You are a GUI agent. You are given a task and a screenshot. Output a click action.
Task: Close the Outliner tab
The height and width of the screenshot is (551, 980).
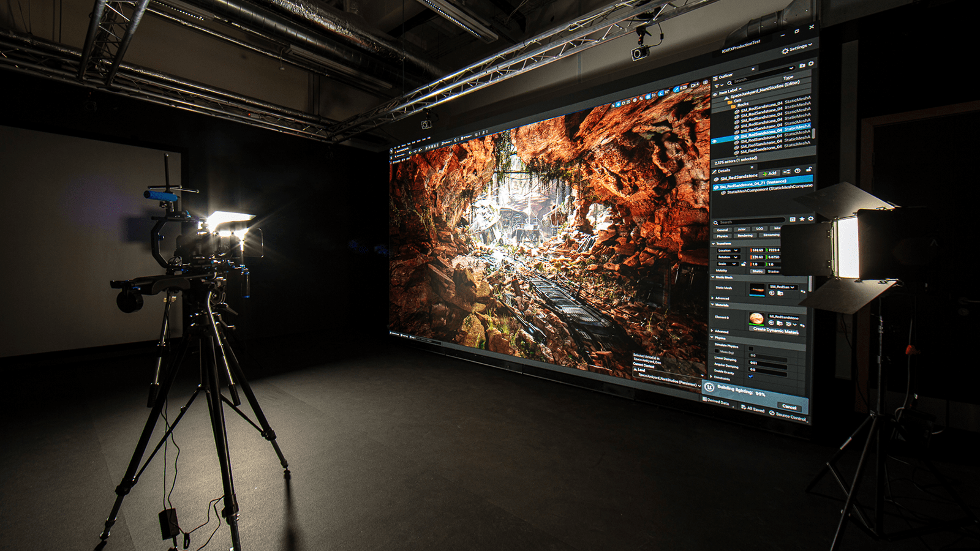[x=753, y=69]
